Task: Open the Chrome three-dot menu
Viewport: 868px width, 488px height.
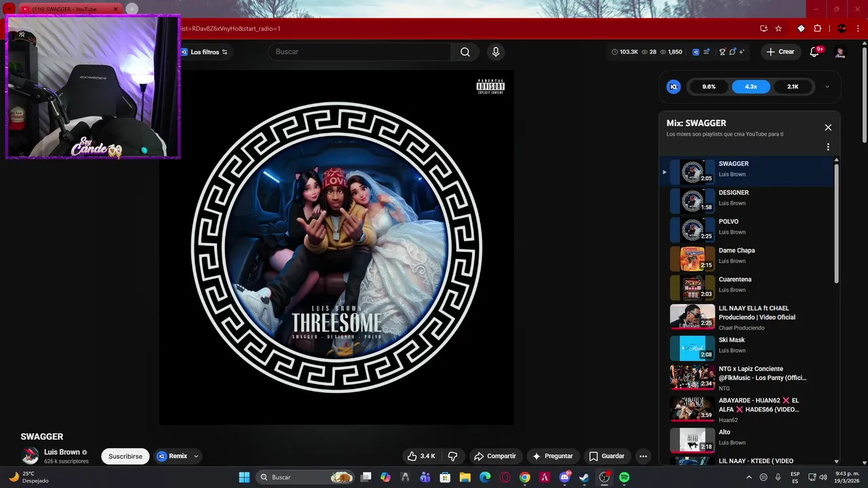Action: (859, 28)
